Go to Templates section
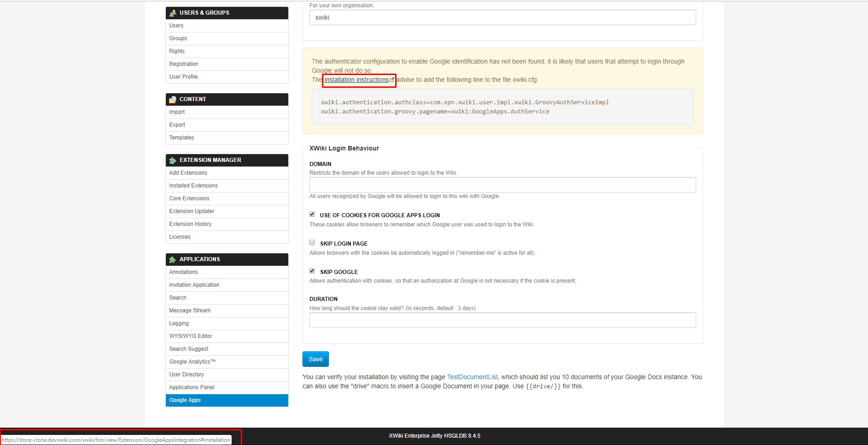 coord(227,138)
